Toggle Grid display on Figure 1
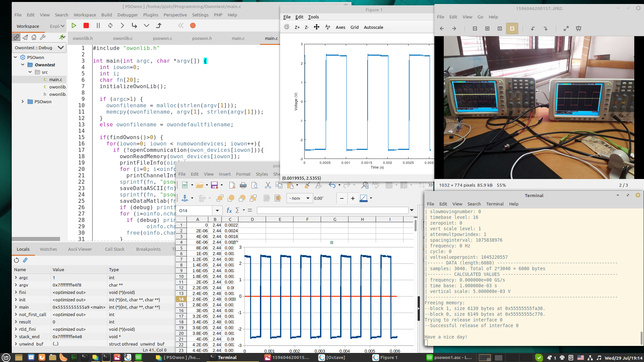This screenshot has height=362, width=644. click(x=354, y=27)
